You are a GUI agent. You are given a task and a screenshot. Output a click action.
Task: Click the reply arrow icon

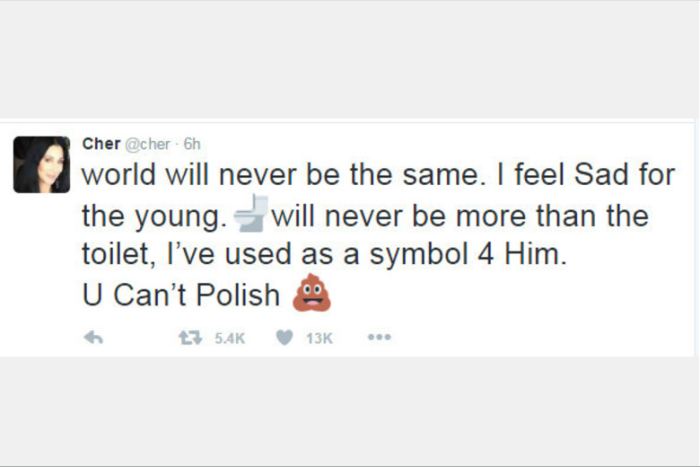(x=95, y=338)
